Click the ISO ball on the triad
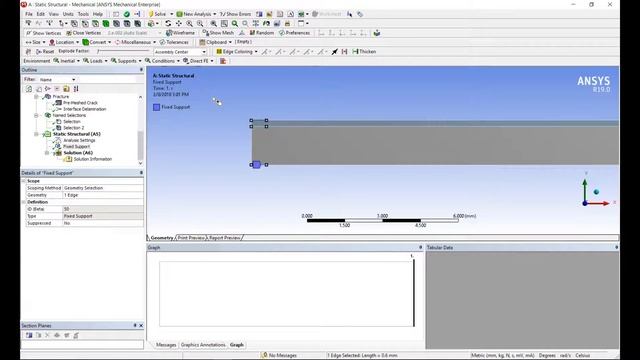 tap(596, 192)
